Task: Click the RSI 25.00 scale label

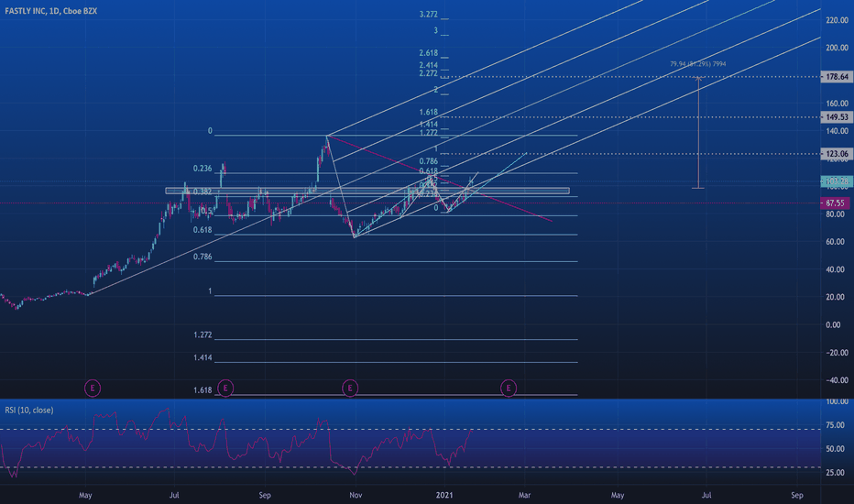Action: point(836,473)
